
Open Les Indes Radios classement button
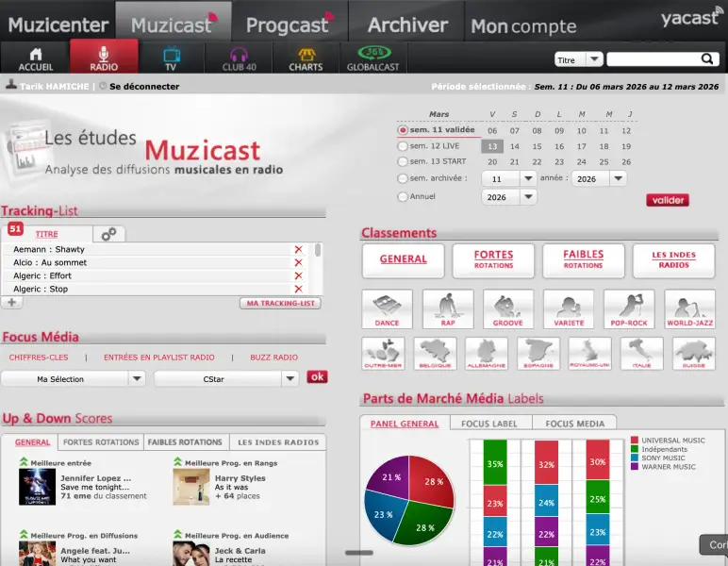[673, 259]
